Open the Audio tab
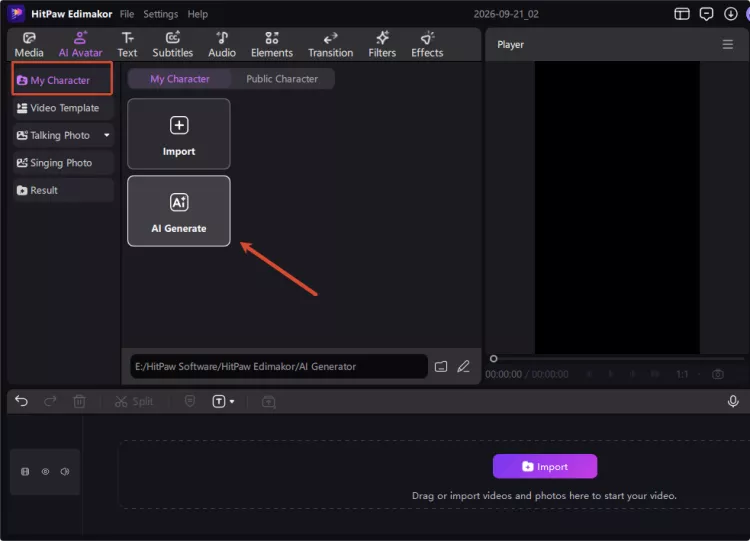Screen dimensions: 750x541 point(222,44)
